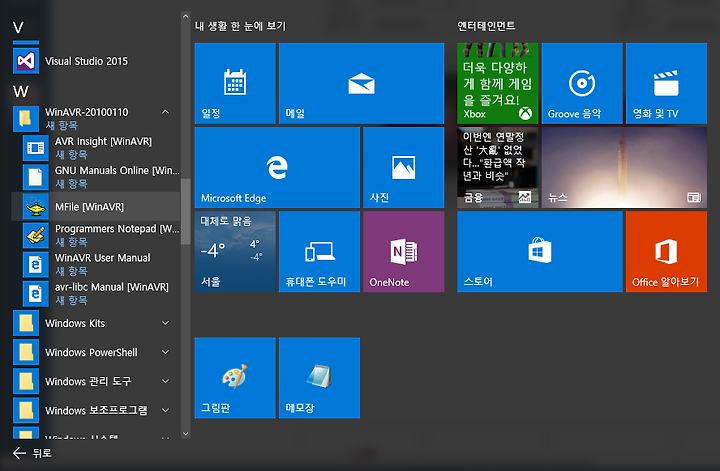Launch the Microsoft Edge tile
Viewport: 720px width, 471px height.
tap(277, 168)
